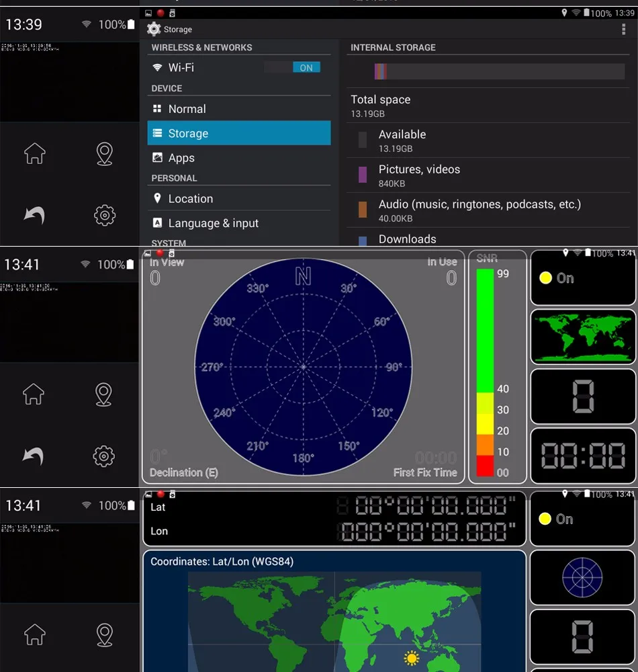Open the Available 13.19GB row
Viewport: 638px width, 672px height.
pos(488,140)
